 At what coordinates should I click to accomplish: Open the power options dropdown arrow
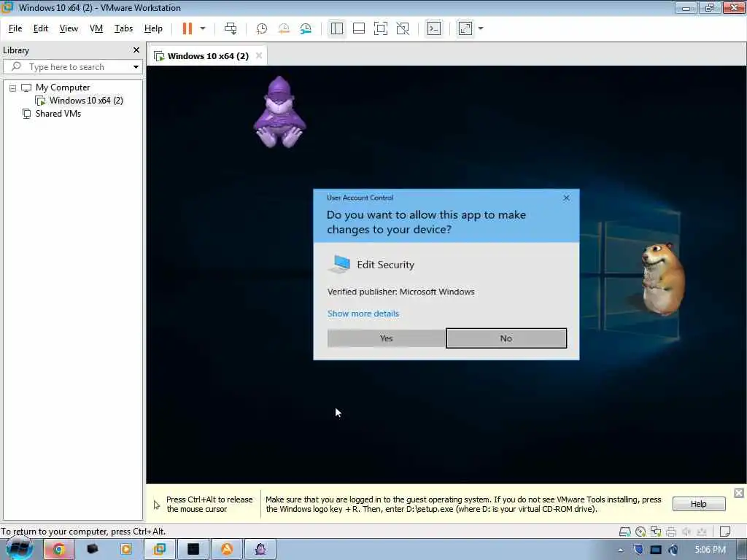[203, 28]
